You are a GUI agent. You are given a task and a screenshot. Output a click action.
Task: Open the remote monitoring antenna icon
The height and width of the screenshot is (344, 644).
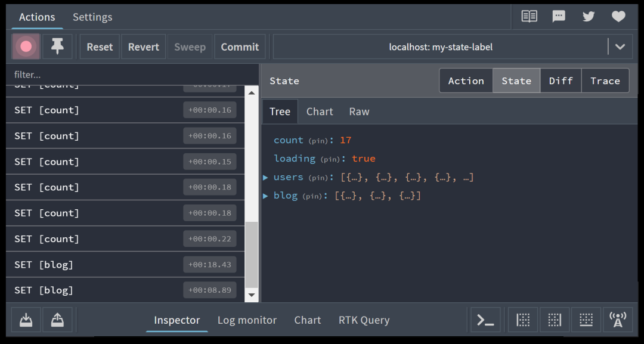point(618,320)
